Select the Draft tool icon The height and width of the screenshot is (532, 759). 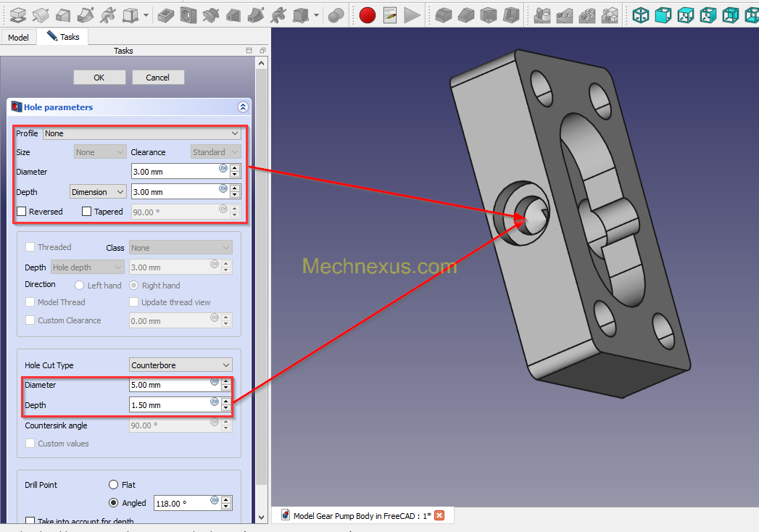click(489, 15)
